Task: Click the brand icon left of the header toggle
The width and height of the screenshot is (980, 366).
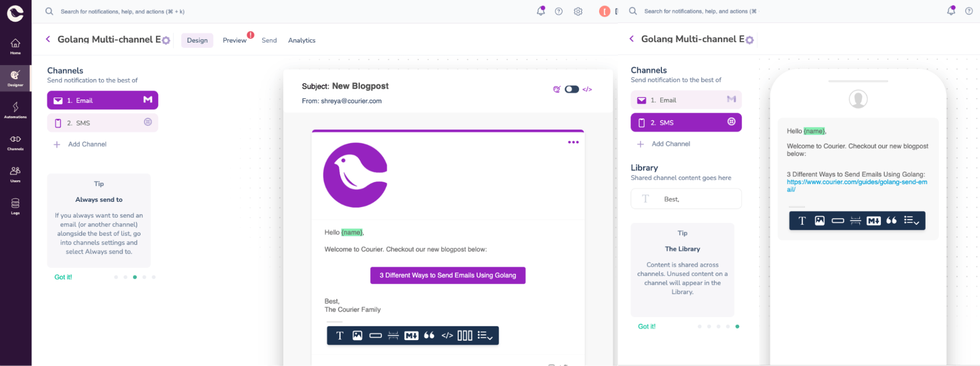Action: pos(556,89)
